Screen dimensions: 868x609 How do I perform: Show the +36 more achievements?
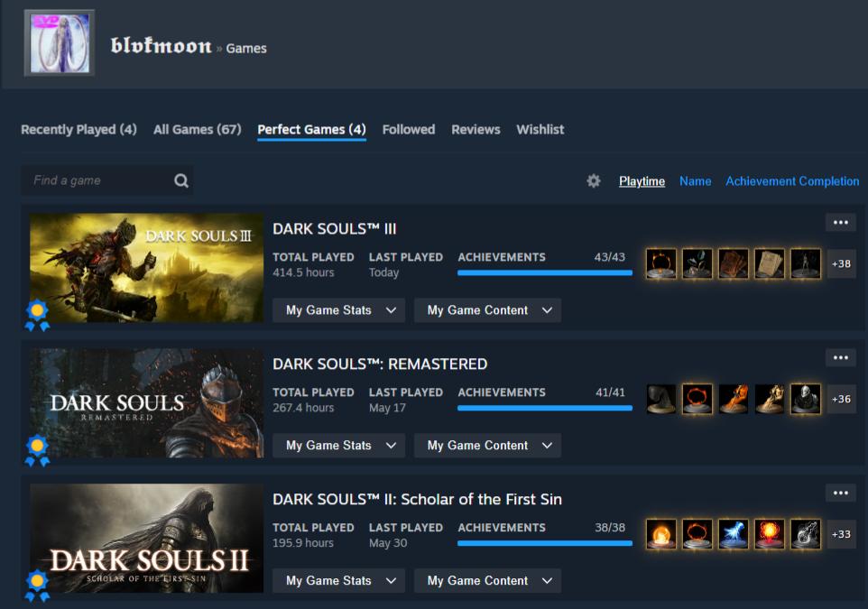[x=841, y=399]
